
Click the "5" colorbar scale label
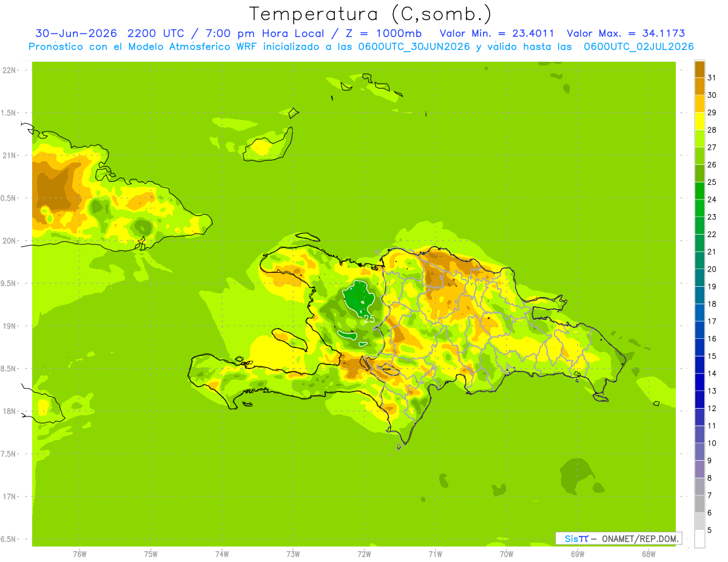tap(710, 530)
